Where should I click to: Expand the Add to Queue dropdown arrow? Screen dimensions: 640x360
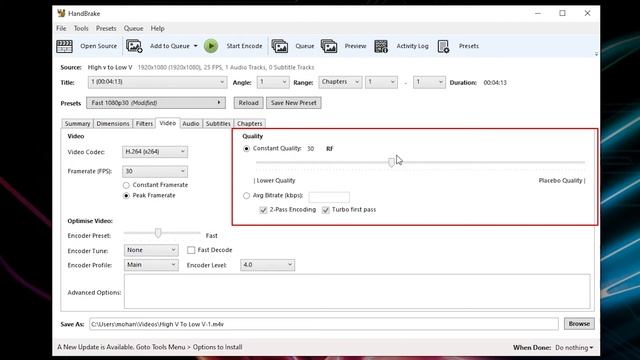tap(196, 46)
